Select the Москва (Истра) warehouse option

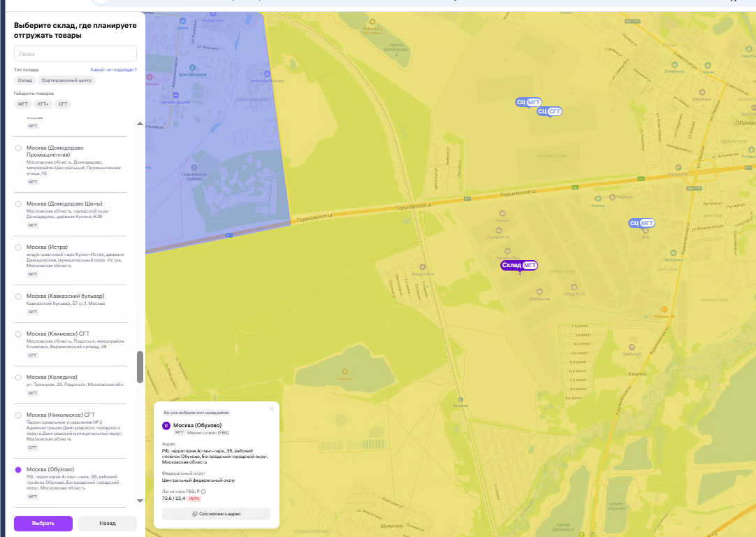[x=18, y=248]
